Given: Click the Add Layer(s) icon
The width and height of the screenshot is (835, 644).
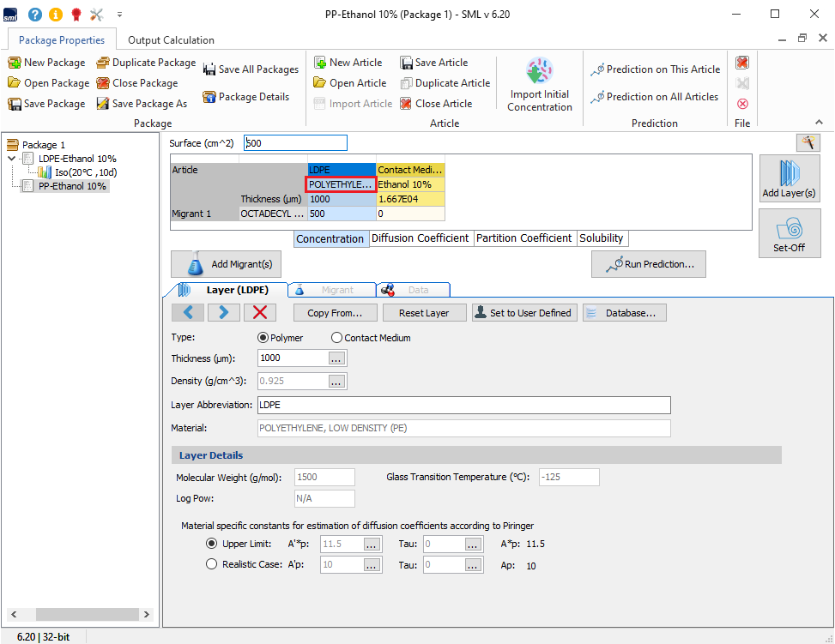Looking at the screenshot, I should [789, 178].
